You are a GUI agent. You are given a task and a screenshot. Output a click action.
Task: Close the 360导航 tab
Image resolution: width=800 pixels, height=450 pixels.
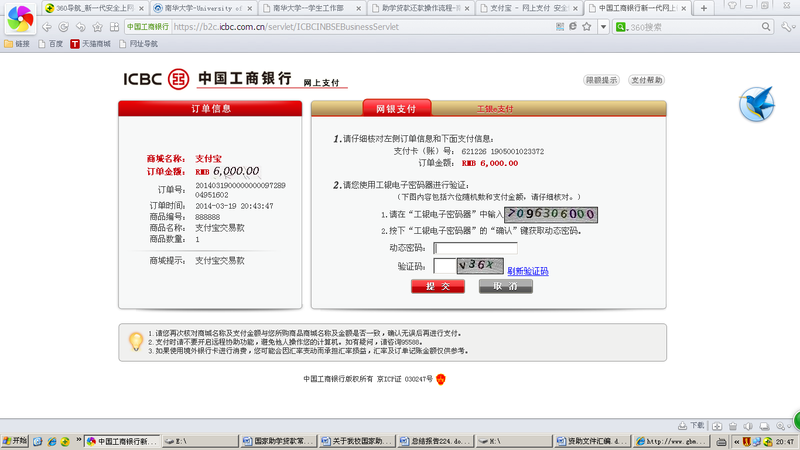pos(141,9)
